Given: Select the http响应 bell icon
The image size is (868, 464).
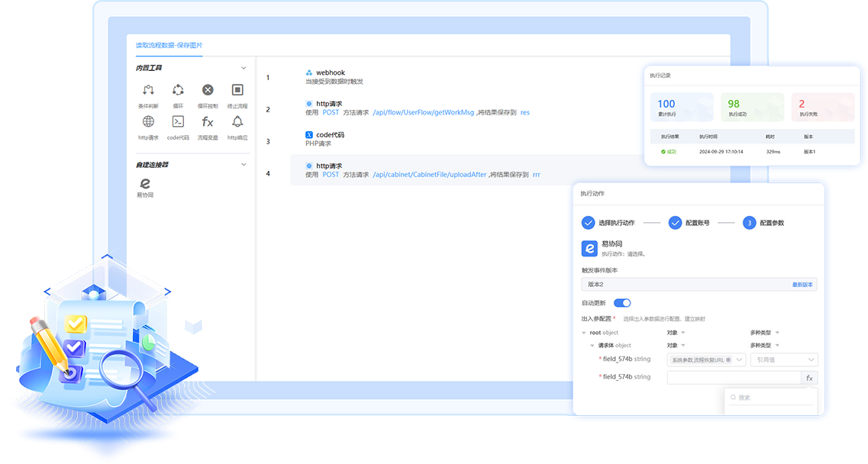Looking at the screenshot, I should coord(237,122).
